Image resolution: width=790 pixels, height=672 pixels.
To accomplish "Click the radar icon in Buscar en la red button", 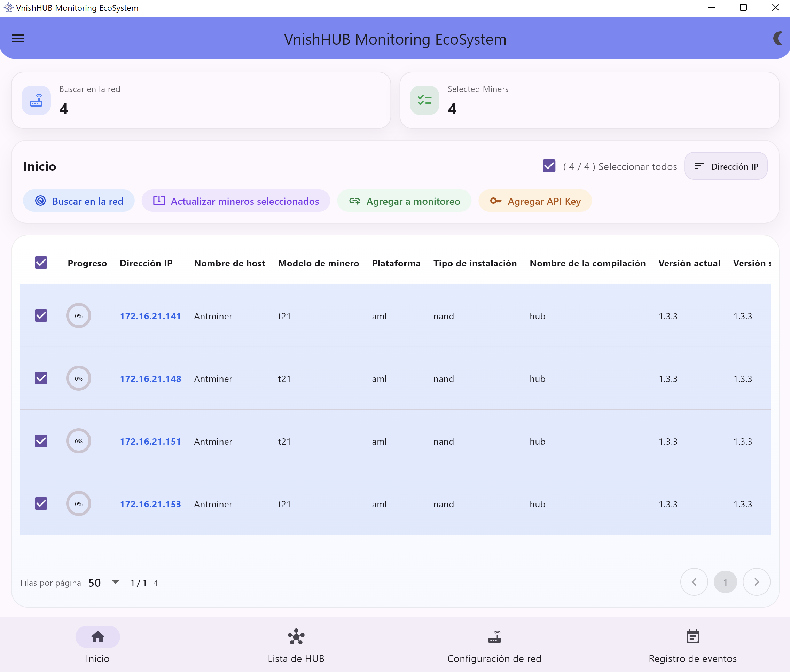I will (x=40, y=201).
